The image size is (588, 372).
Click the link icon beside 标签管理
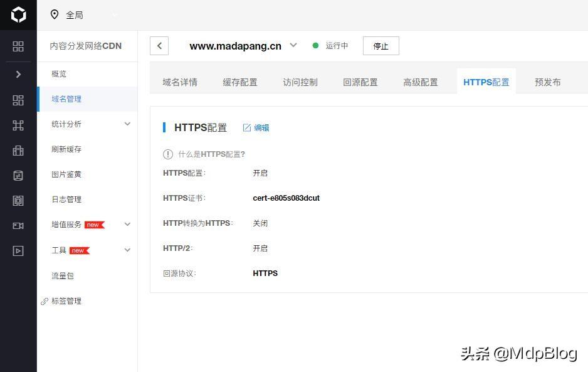pos(45,302)
